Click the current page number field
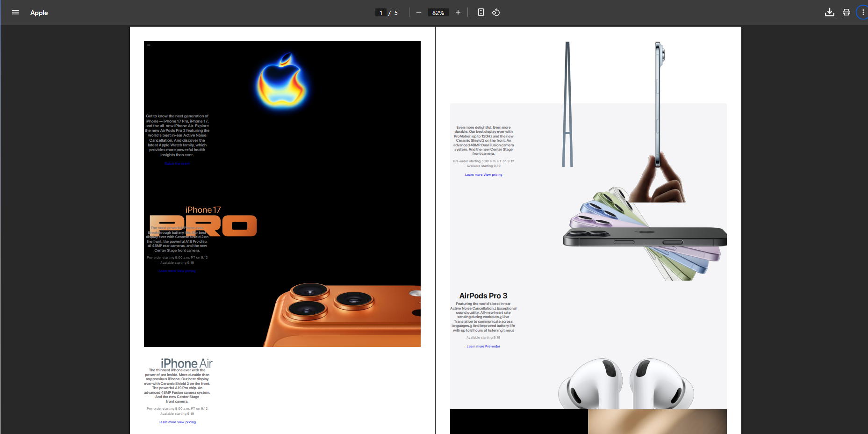The height and width of the screenshot is (434, 868). [381, 13]
